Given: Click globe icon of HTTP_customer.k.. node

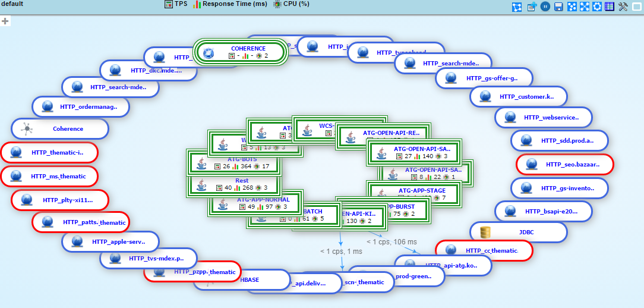Looking at the screenshot, I should coord(486,97).
